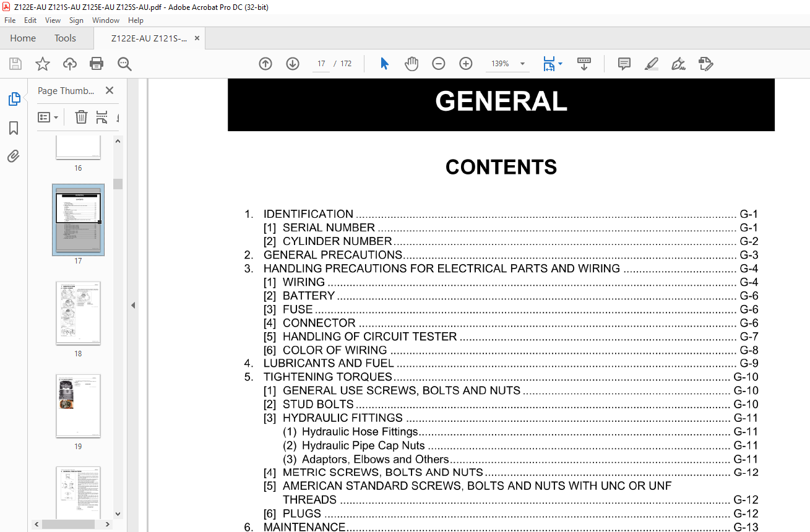The width and height of the screenshot is (810, 532).
Task: Click LUBRICANTS AND FUEL entry
Action: point(501,364)
